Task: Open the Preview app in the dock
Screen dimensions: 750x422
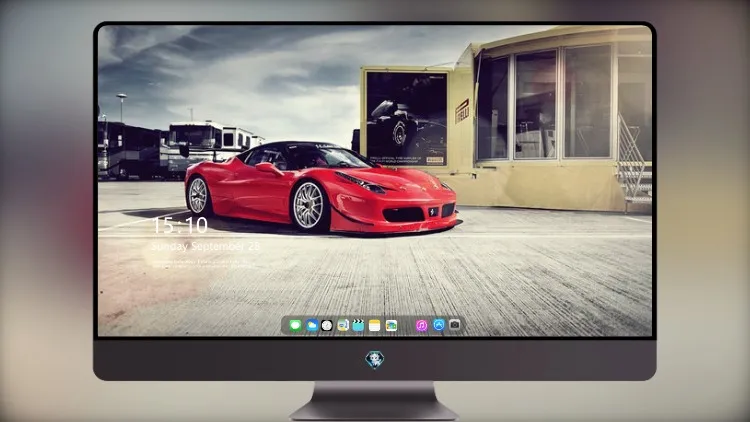Action: (343, 325)
